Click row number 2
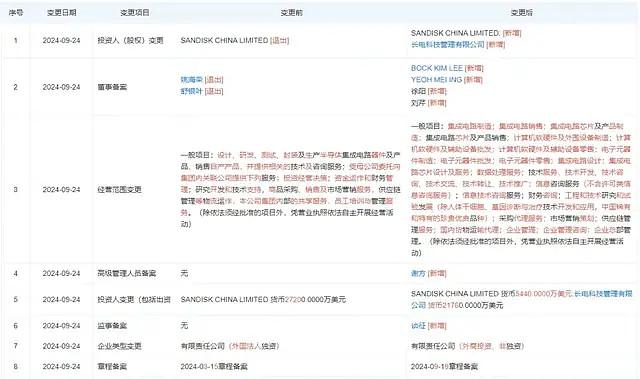This screenshot has width=640, height=379. [16, 87]
